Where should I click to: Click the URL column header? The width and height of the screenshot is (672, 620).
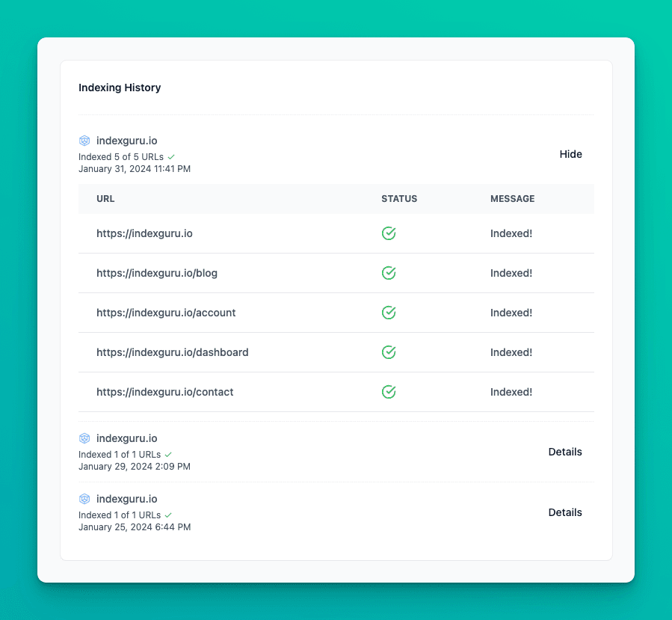(x=105, y=199)
